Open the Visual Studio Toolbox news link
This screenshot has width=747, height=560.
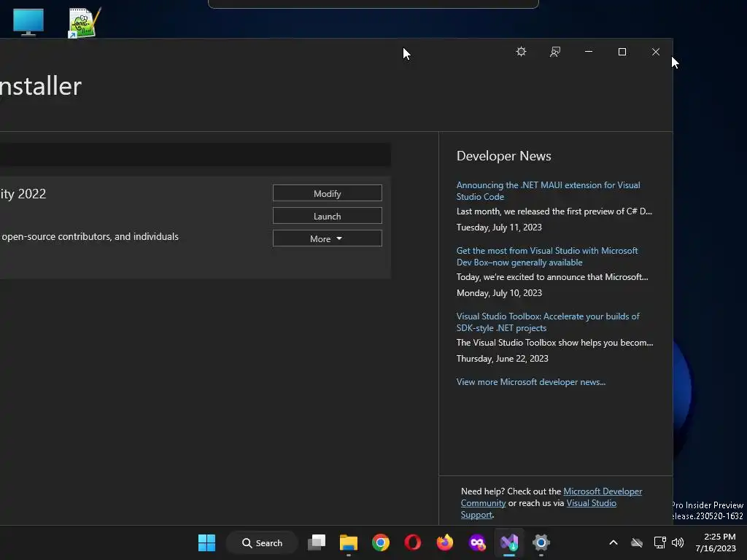click(x=548, y=322)
